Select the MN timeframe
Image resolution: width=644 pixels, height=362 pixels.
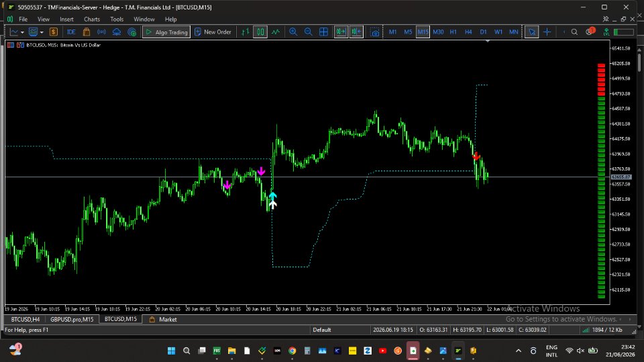coord(513,32)
